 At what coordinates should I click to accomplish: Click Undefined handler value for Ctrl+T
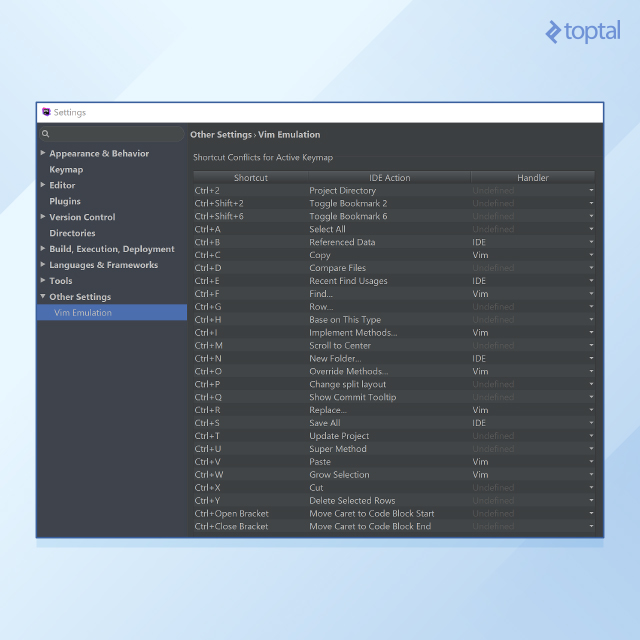click(x=493, y=436)
